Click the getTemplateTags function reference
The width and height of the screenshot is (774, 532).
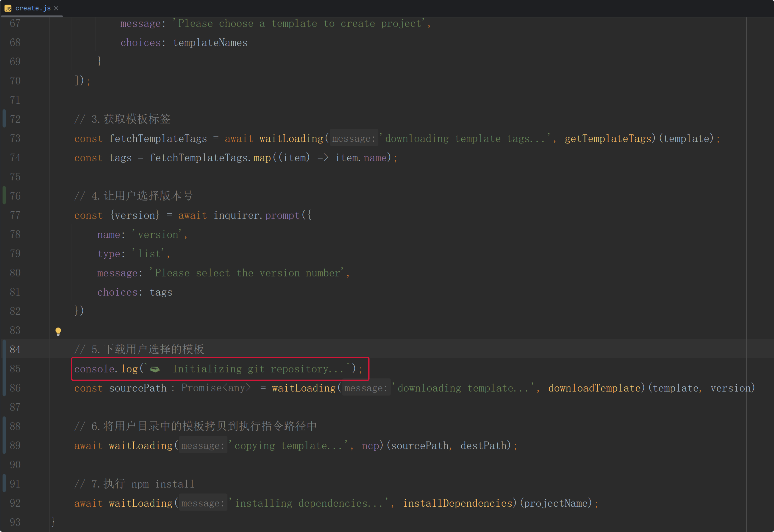tap(608, 138)
